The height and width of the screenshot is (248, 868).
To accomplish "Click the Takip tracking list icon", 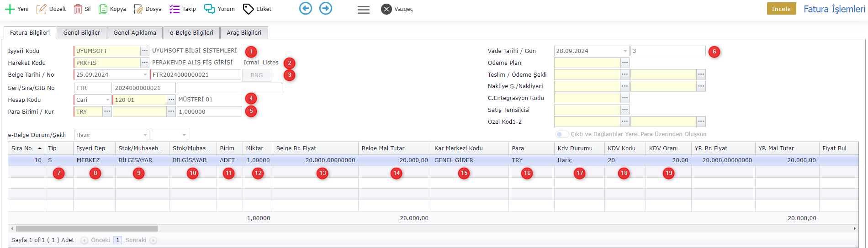I will 175,9.
